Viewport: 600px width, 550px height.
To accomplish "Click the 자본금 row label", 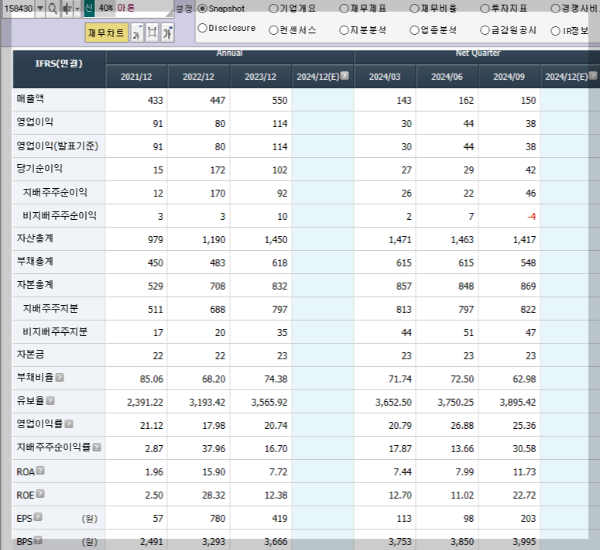I will tap(30, 354).
